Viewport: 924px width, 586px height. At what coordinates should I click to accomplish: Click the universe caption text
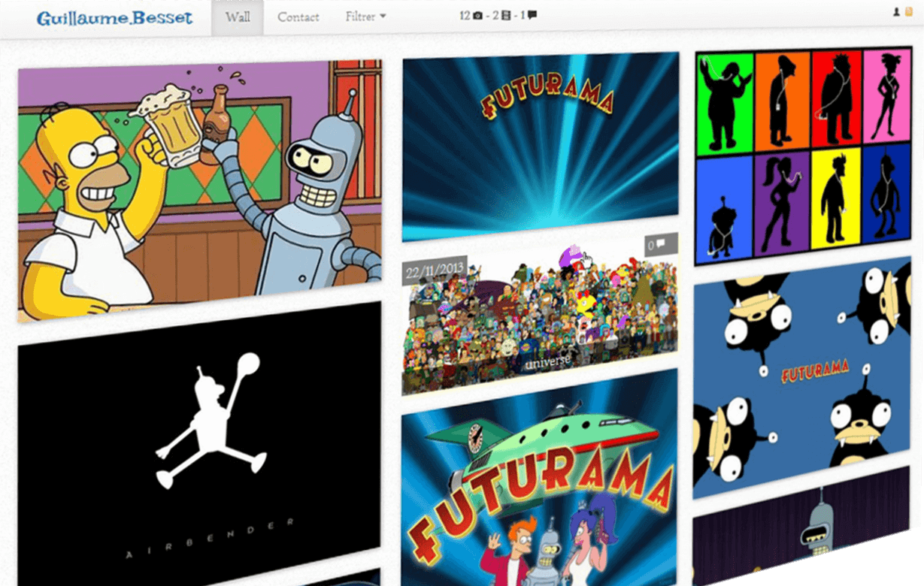click(547, 361)
